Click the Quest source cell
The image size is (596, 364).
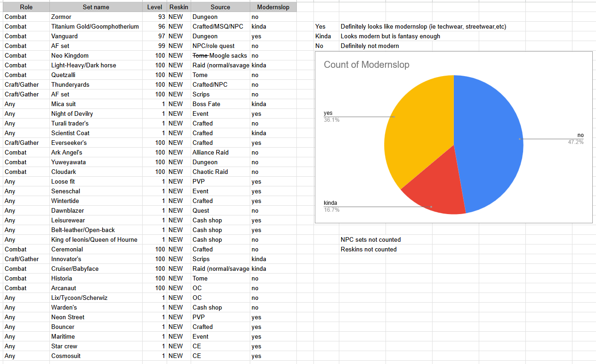click(x=220, y=210)
